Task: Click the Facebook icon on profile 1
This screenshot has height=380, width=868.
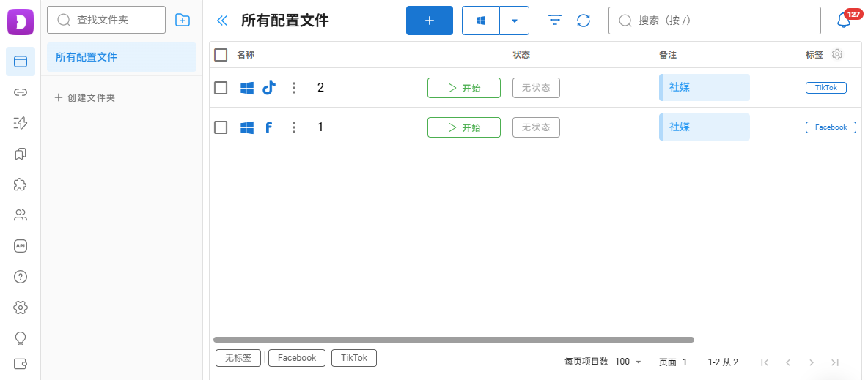Action: 269,128
